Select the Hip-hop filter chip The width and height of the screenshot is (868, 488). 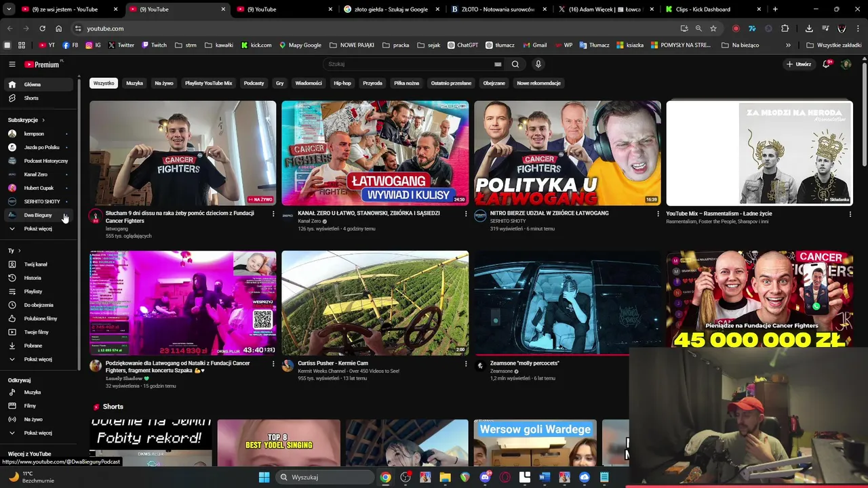(x=342, y=83)
